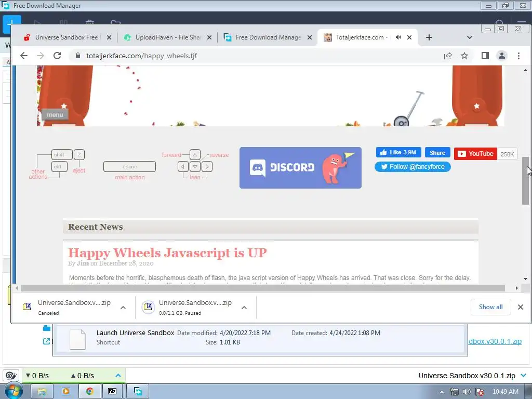Click scroll down arrow of page
Image resolution: width=532 pixels, height=399 pixels.
[x=526, y=279]
